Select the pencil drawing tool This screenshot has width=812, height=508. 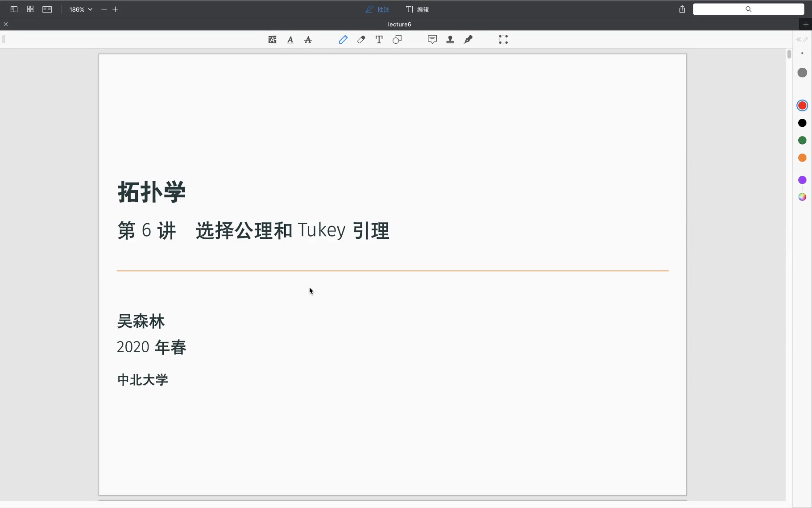[343, 40]
